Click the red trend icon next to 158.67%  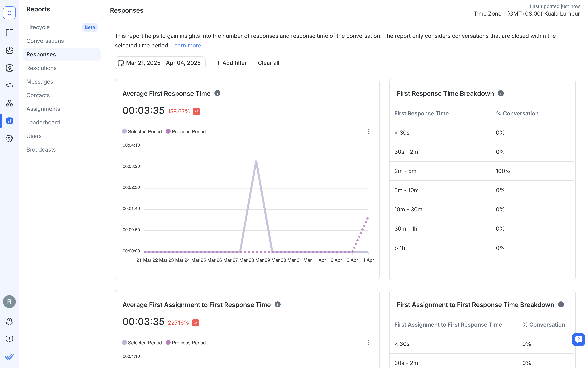196,111
